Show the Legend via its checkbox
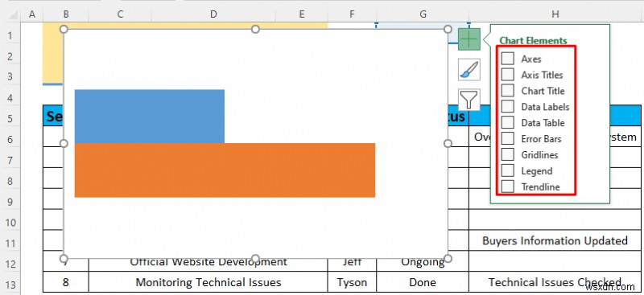The height and width of the screenshot is (295, 644). [508, 170]
